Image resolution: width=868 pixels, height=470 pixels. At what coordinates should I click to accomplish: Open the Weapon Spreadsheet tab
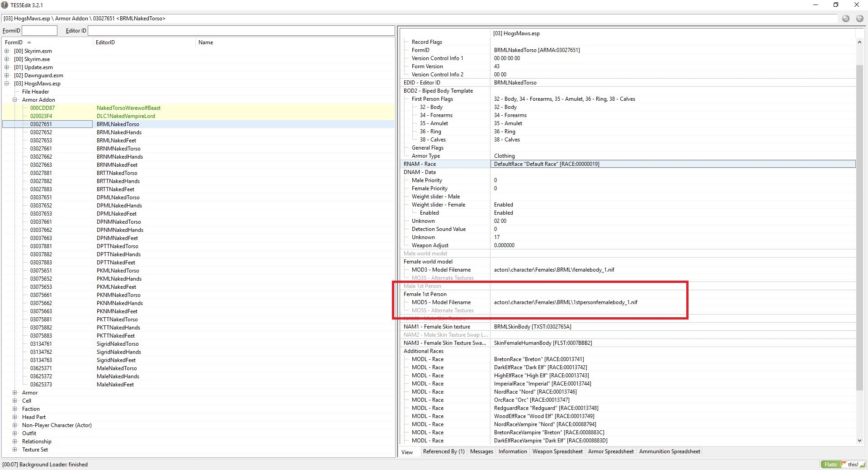tap(557, 451)
